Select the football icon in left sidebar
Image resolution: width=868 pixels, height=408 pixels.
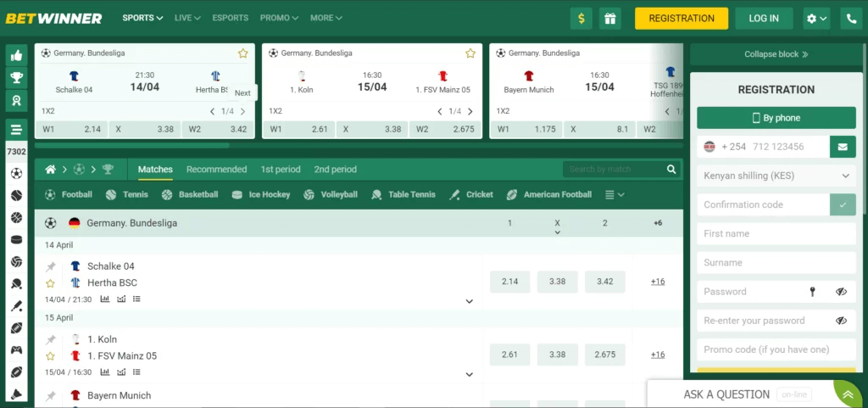point(17,173)
